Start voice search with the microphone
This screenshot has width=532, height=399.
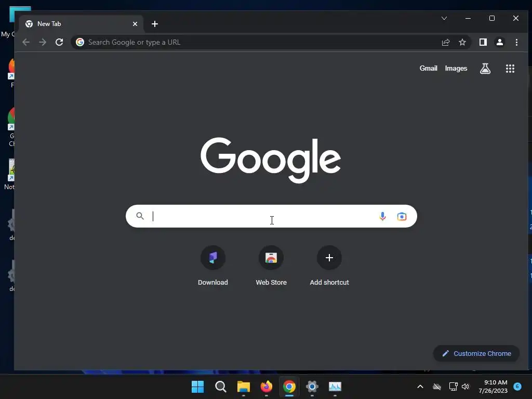click(382, 216)
